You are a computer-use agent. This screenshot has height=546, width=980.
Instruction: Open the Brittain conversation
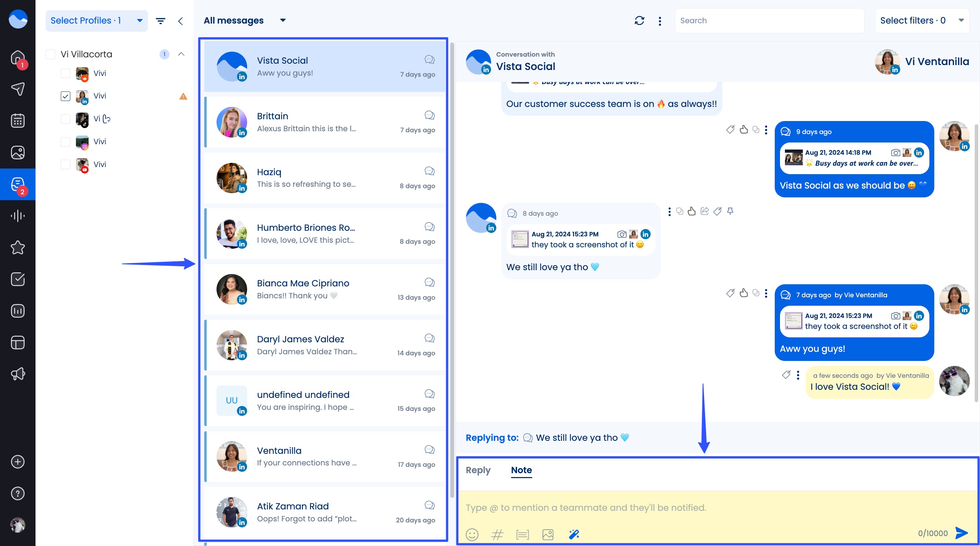[325, 122]
